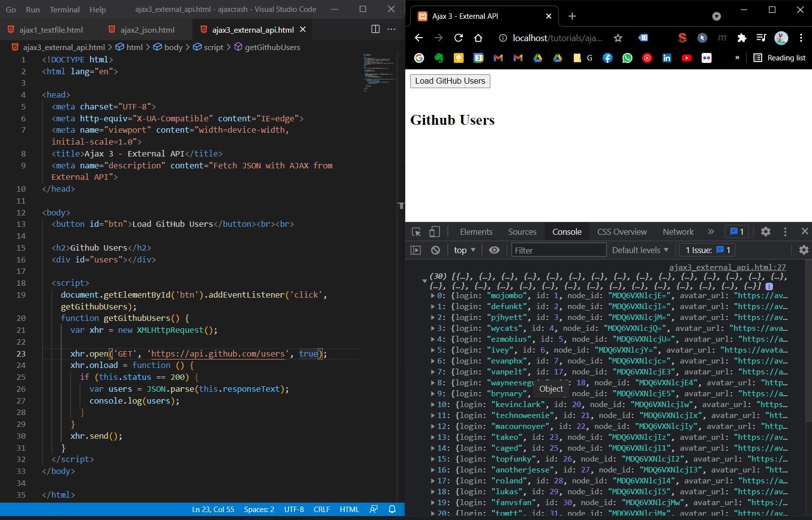812x520 pixels.
Task: Activate DevTools inspect element picker
Action: (416, 232)
